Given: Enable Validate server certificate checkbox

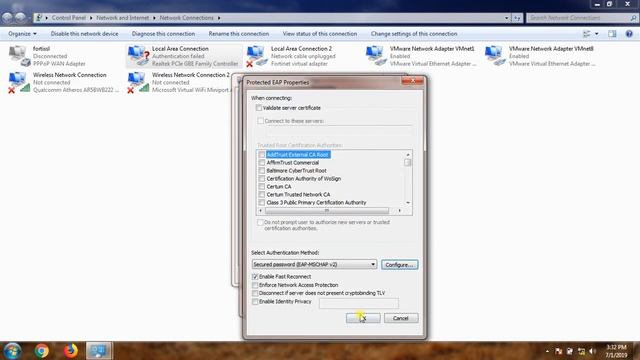Looking at the screenshot, I should [x=259, y=108].
